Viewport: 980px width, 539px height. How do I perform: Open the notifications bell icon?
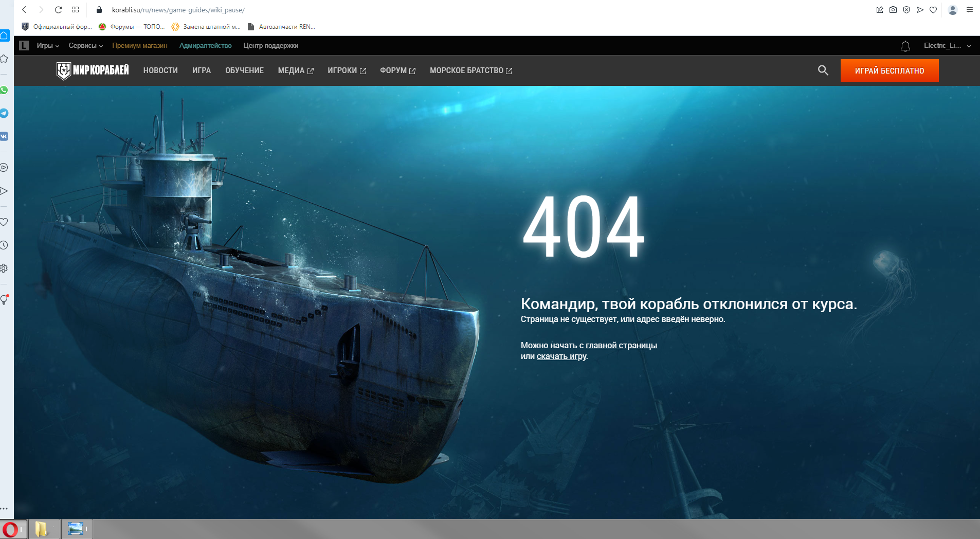[905, 46]
